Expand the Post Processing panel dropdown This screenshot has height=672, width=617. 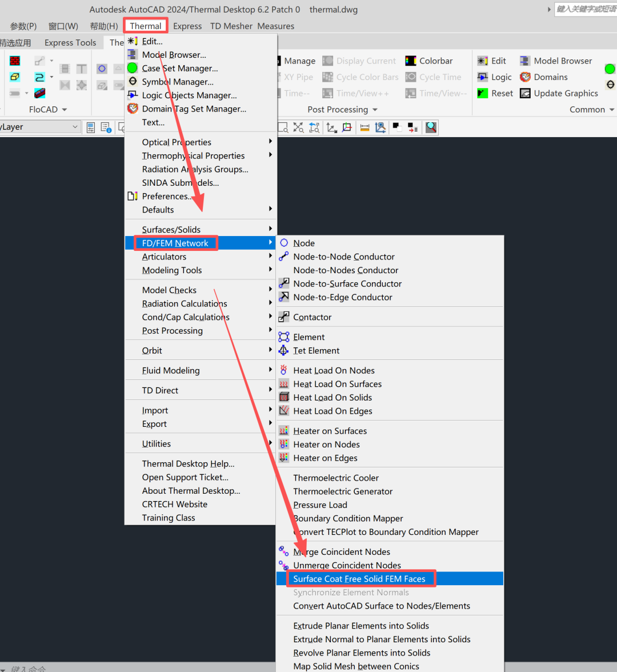click(x=342, y=110)
